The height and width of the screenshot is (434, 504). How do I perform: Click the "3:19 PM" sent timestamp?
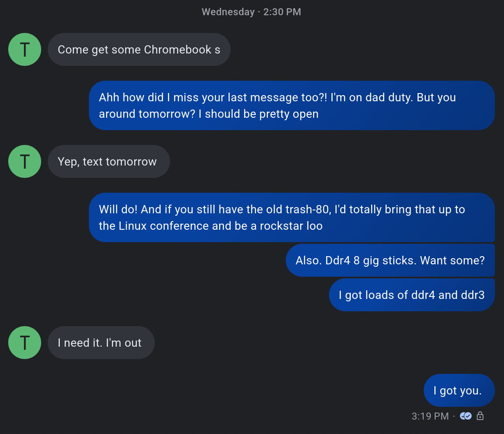(x=430, y=416)
